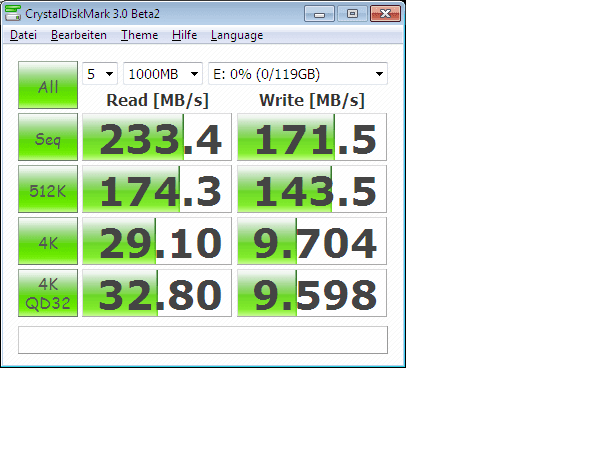The width and height of the screenshot is (614, 460).
Task: Click the CrystalDiskMark app icon in title bar
Action: [x=13, y=13]
